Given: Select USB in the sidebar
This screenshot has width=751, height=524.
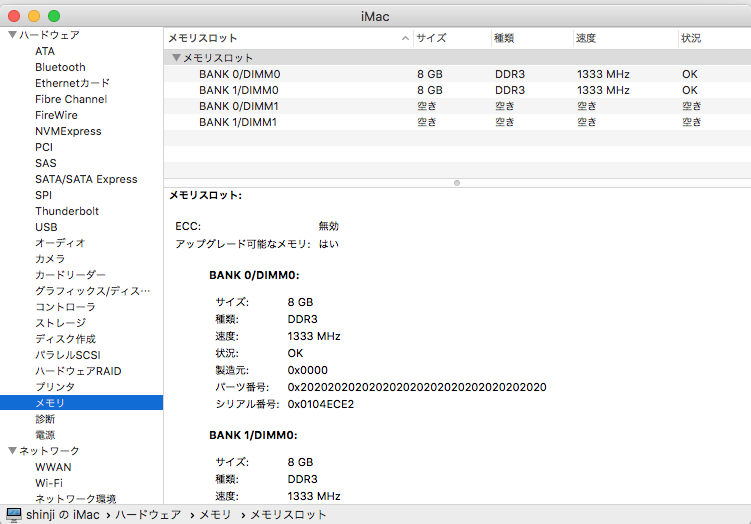Looking at the screenshot, I should coord(46,227).
